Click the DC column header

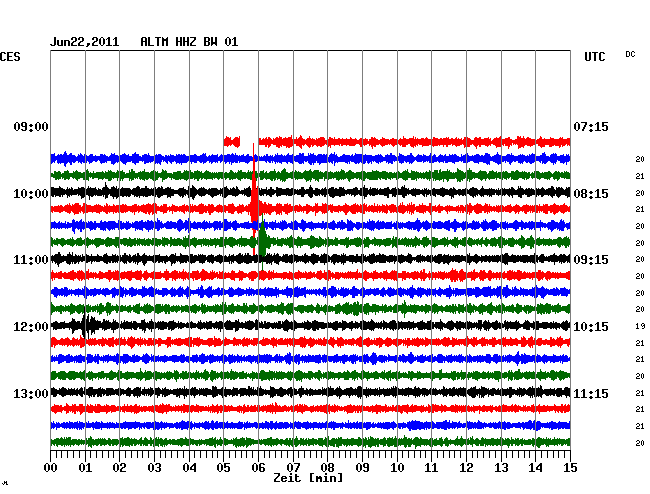tap(630, 54)
